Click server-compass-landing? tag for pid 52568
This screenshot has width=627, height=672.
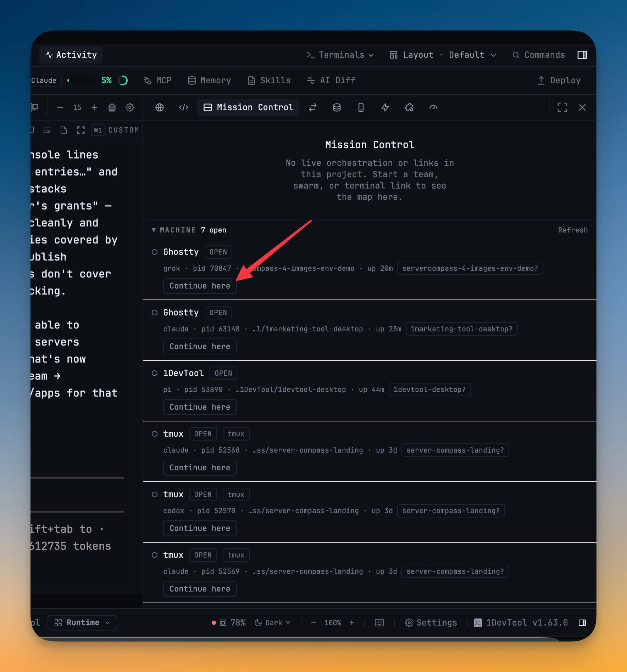point(455,450)
